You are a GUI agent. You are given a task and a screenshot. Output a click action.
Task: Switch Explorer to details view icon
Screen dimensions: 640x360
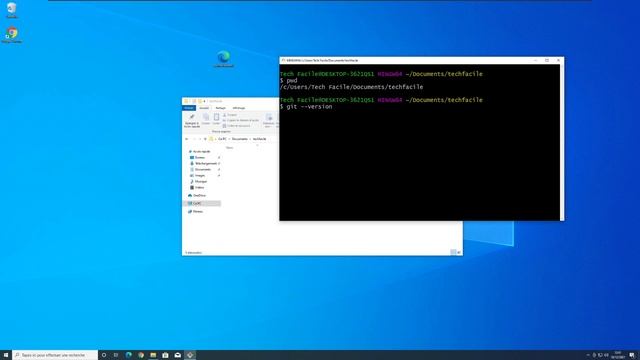click(x=453, y=253)
